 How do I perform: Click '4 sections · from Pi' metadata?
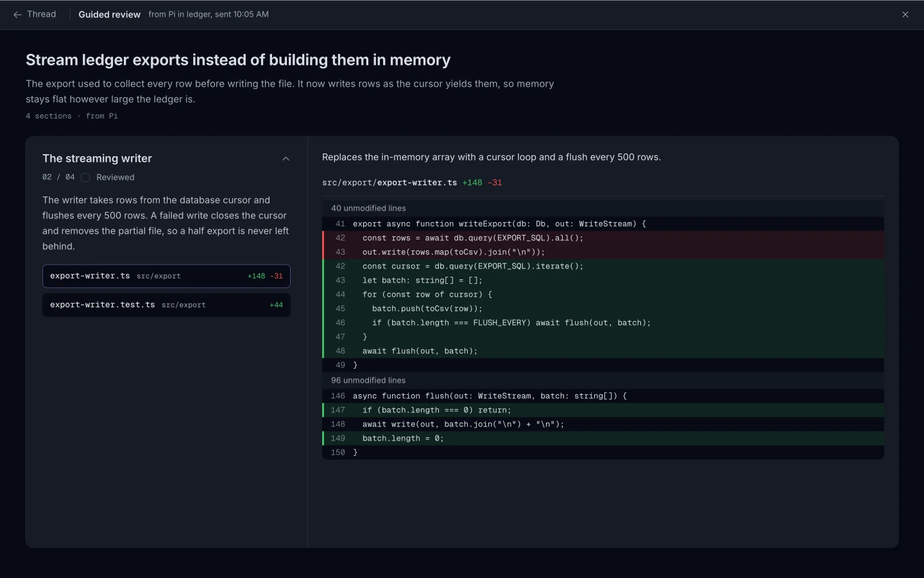[x=72, y=116]
